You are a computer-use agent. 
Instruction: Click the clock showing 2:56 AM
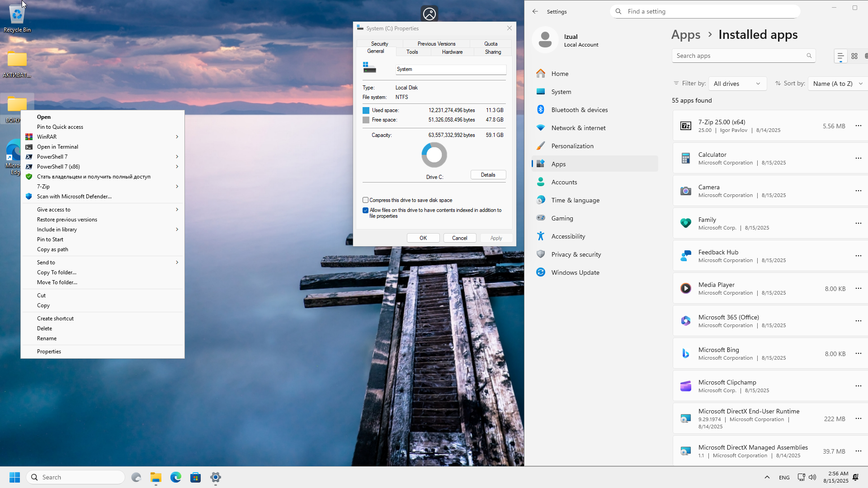[x=836, y=477]
